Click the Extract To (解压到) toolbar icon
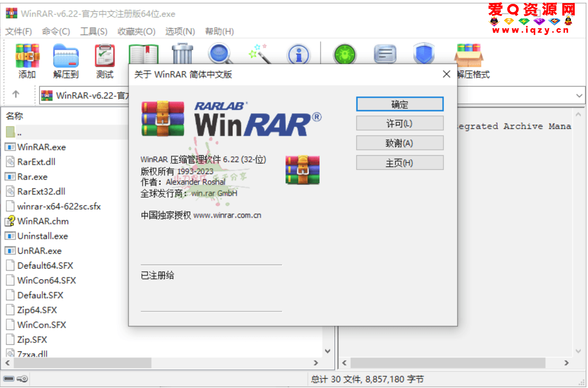This screenshot has width=588, height=388. [66, 56]
